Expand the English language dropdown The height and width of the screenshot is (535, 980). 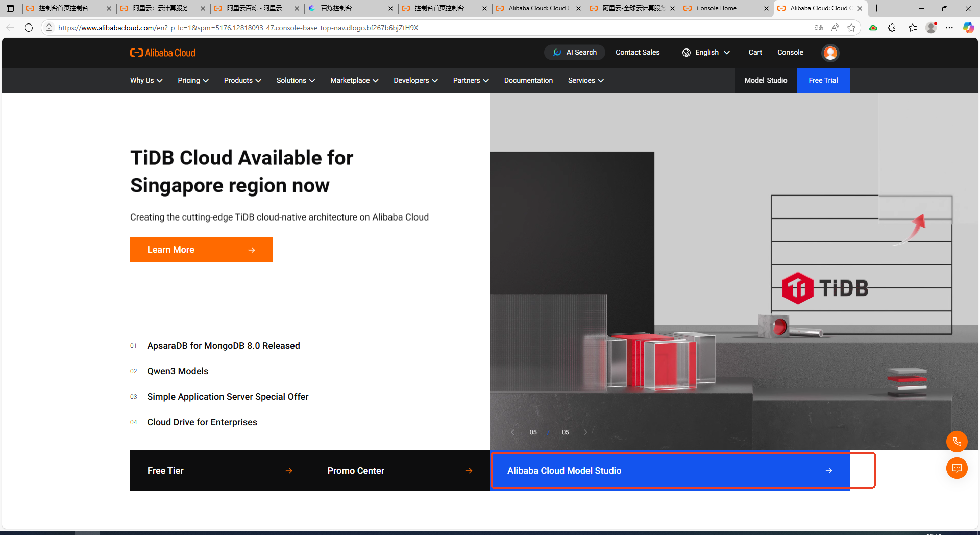706,52
